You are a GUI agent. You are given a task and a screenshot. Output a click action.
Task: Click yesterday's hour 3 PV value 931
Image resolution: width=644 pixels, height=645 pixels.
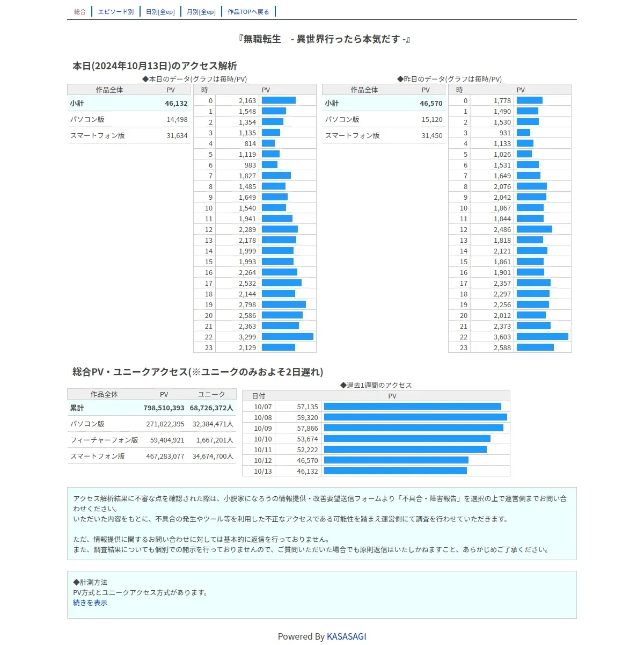(x=505, y=133)
